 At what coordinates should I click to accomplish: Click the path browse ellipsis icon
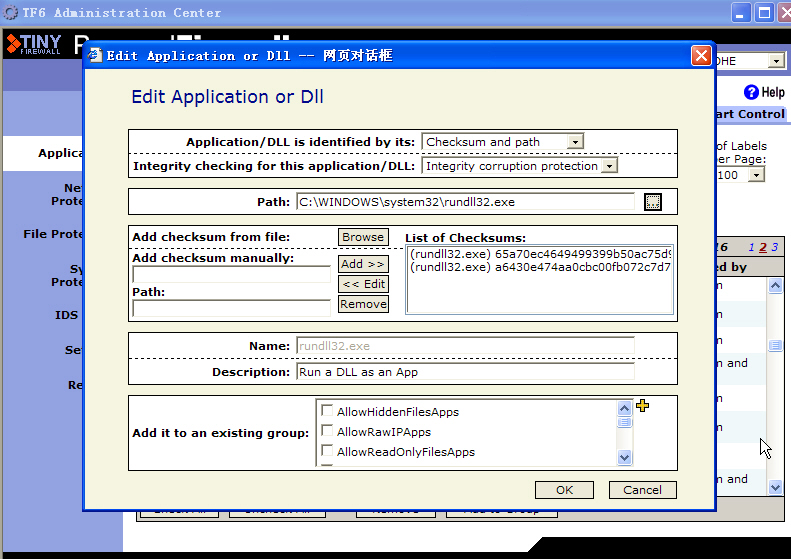653,202
